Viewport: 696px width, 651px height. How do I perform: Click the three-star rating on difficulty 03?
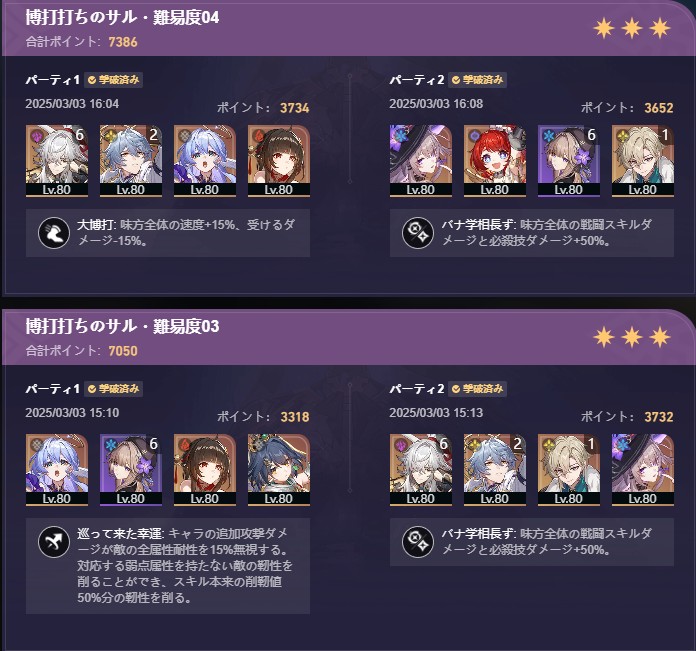point(632,337)
